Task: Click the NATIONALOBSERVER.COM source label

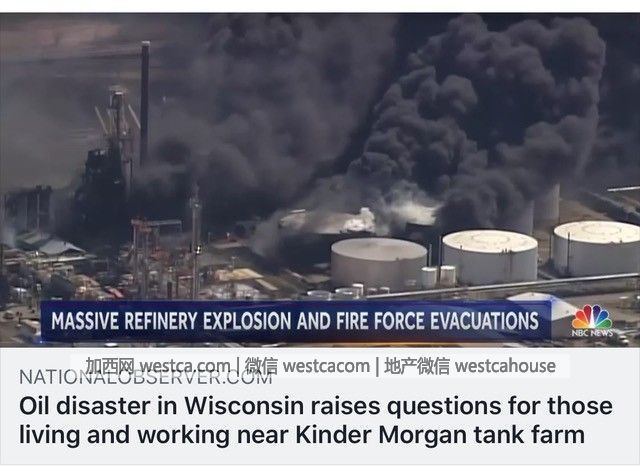Action: [x=145, y=378]
